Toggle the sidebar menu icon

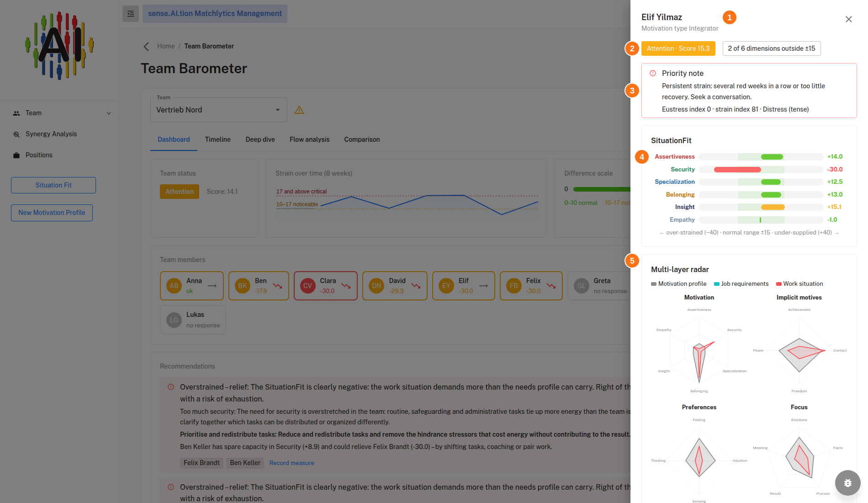[131, 14]
